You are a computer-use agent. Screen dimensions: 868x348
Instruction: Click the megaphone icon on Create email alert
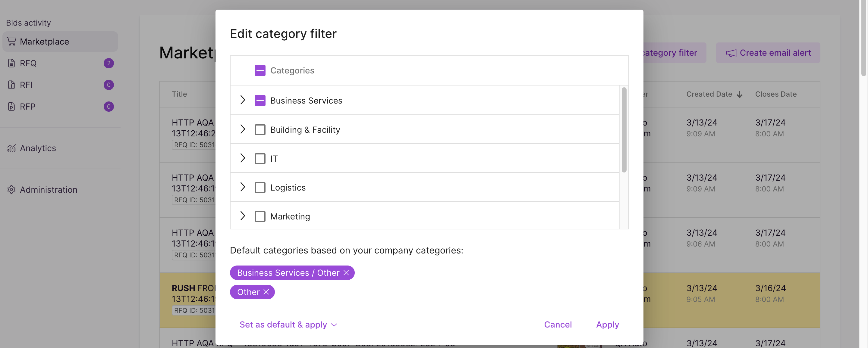pos(731,53)
